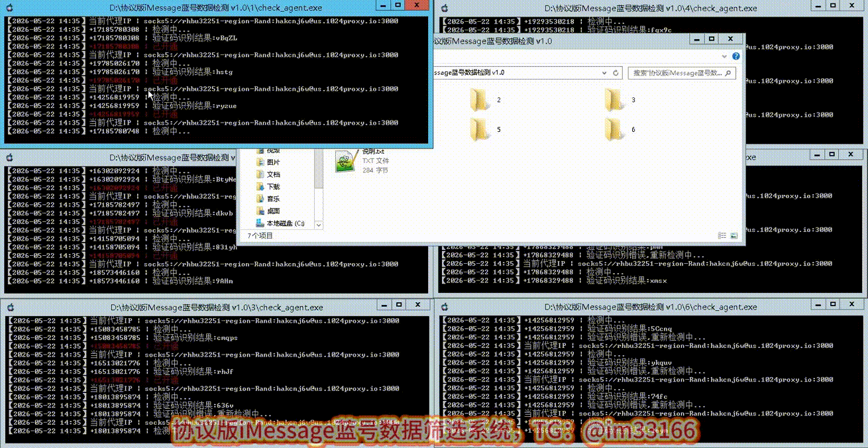The height and width of the screenshot is (448, 868).
Task: Click line 验证码识别结果:831yh in middle-left console
Action: pos(121,247)
